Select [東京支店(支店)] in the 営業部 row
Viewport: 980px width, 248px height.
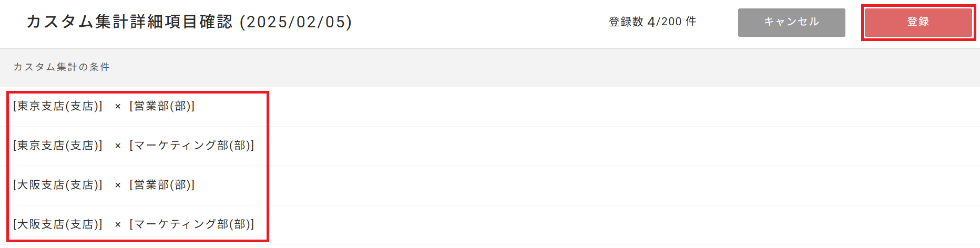(x=58, y=106)
